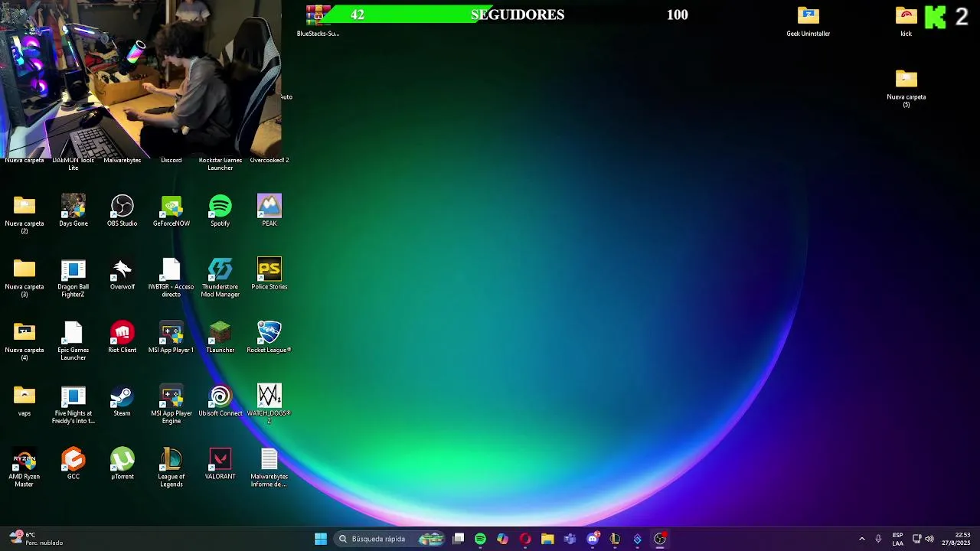
Task: Open the Thunderstore Mod Manager icon
Action: tap(220, 278)
